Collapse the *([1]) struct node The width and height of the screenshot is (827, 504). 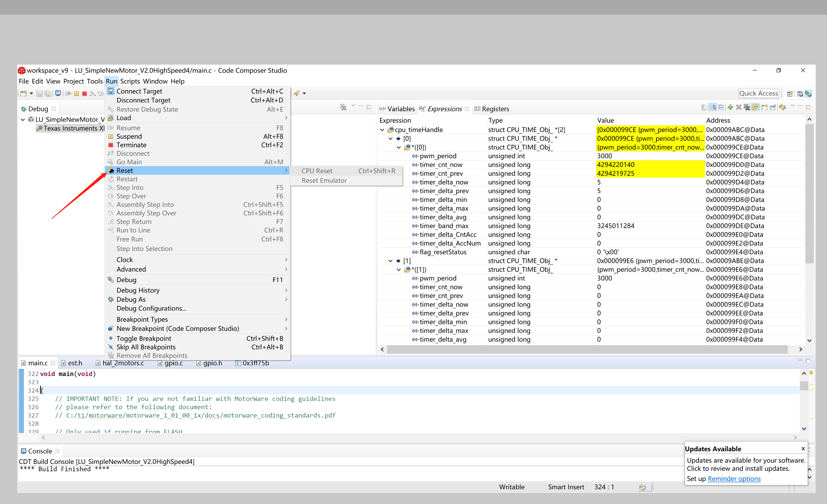(399, 270)
